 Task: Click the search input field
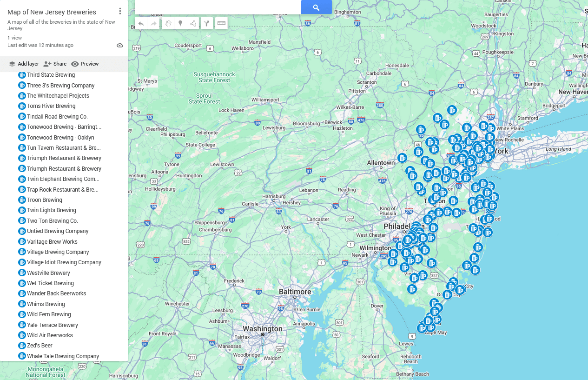(217, 7)
